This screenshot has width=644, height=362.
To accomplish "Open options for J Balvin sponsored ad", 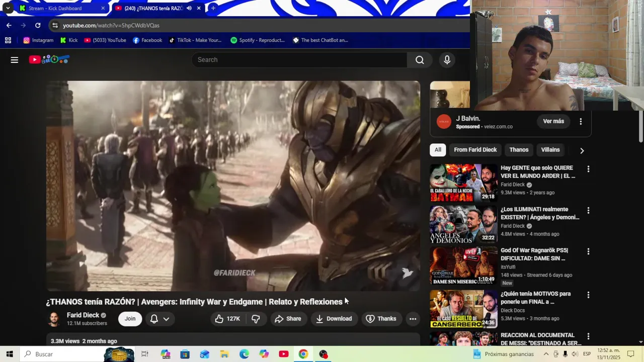I will coord(581,121).
